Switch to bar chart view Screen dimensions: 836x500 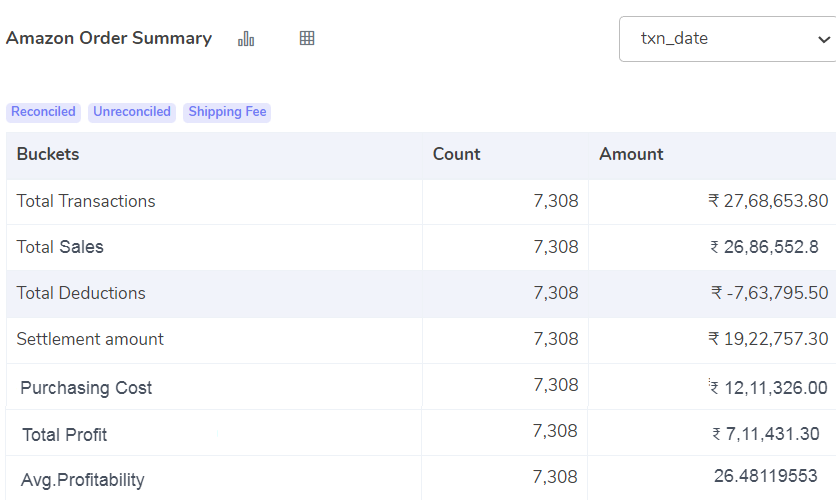246,38
